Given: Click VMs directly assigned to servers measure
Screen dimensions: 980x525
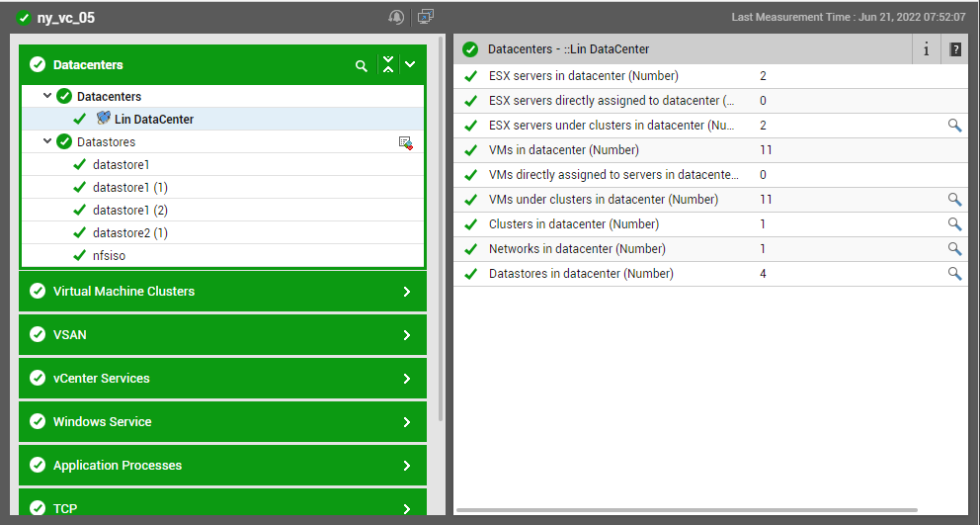Looking at the screenshot, I should coord(613,175).
